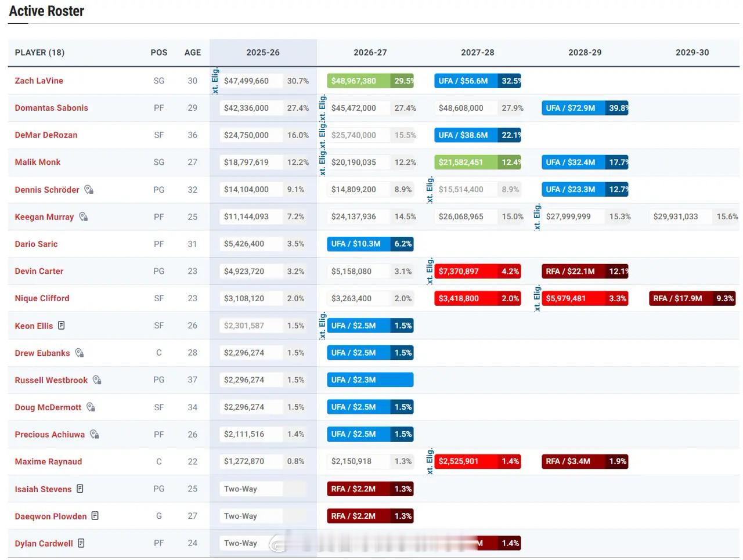Select the 2029-30 season column header
743x560 pixels.
[692, 52]
